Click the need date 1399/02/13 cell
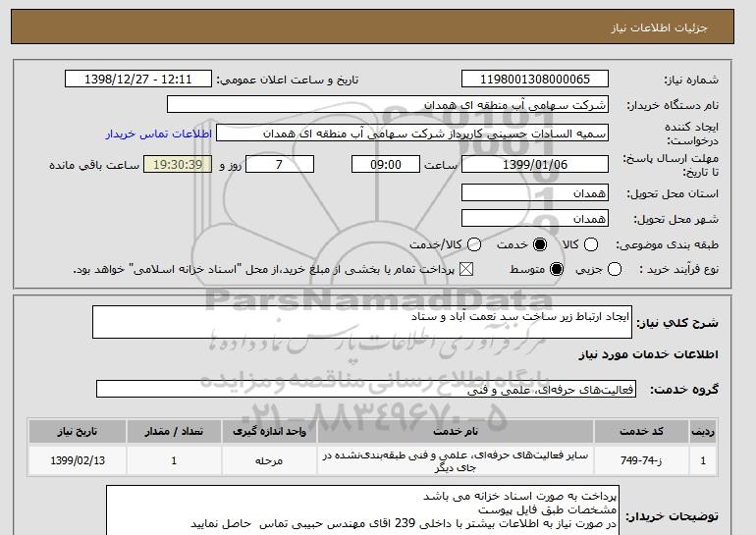Image resolution: width=756 pixels, height=535 pixels. click(78, 460)
